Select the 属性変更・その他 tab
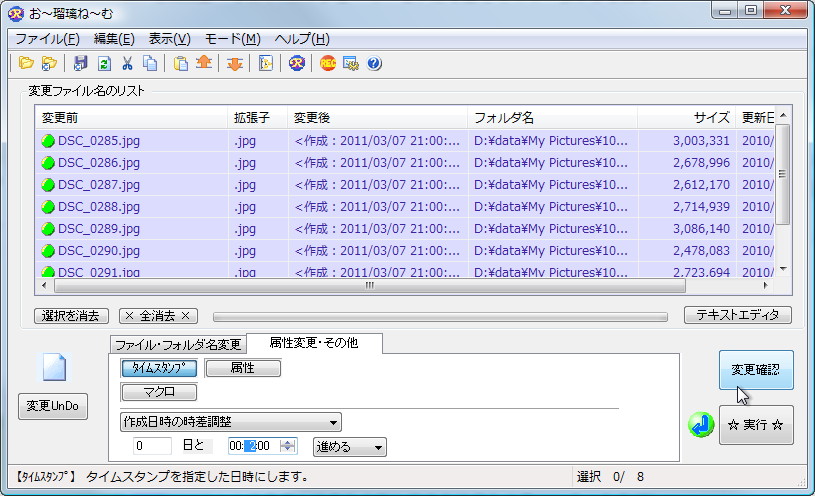Screen dimensions: 815x496 (x=314, y=343)
